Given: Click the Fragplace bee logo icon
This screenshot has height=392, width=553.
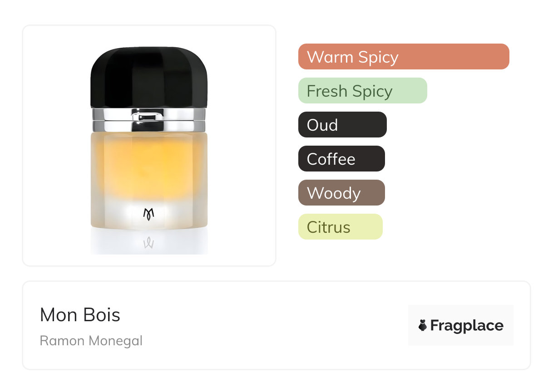Looking at the screenshot, I should (423, 325).
